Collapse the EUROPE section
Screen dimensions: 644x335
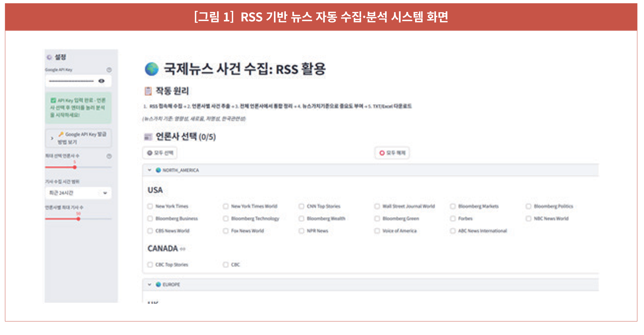point(149,285)
